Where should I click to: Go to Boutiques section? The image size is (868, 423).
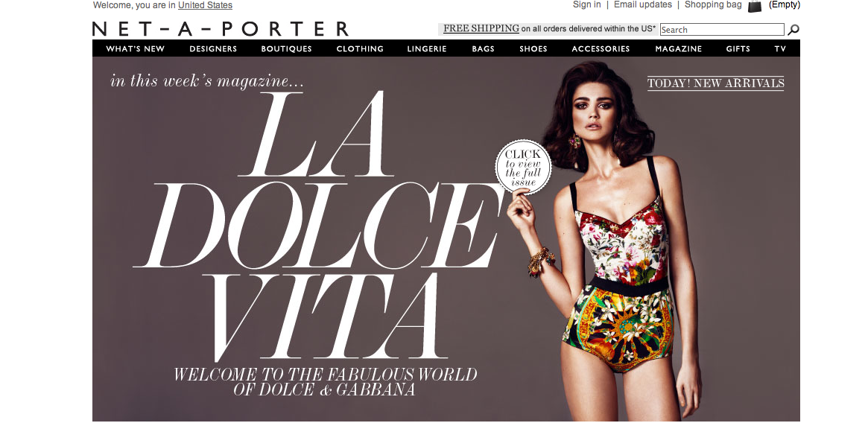pos(286,48)
